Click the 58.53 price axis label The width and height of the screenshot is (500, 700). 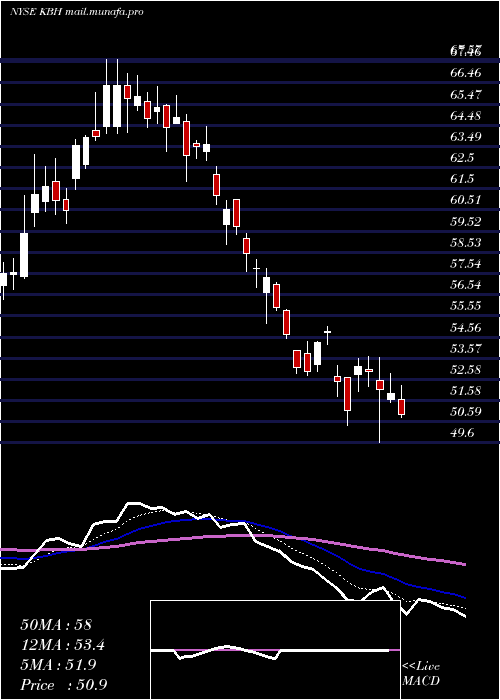click(466, 242)
